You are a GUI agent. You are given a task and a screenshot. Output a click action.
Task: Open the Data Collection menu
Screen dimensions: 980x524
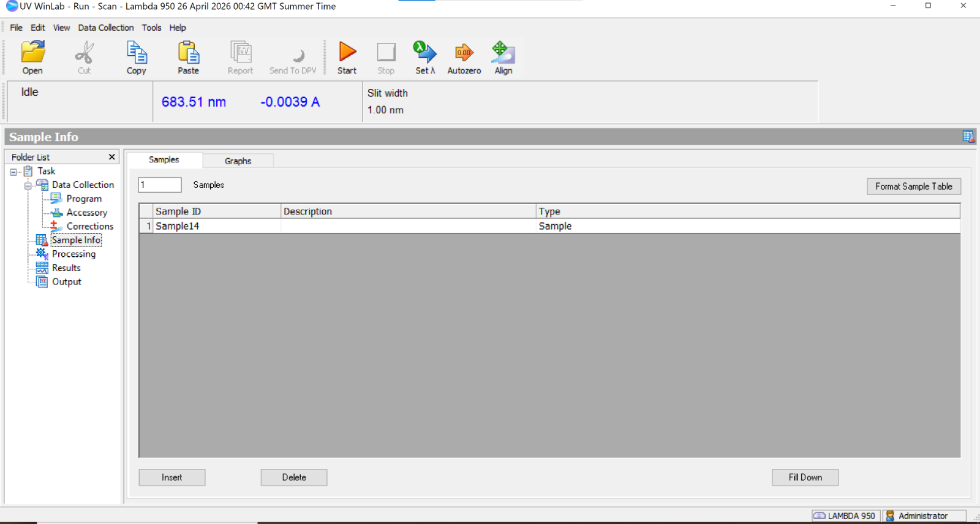coord(106,28)
